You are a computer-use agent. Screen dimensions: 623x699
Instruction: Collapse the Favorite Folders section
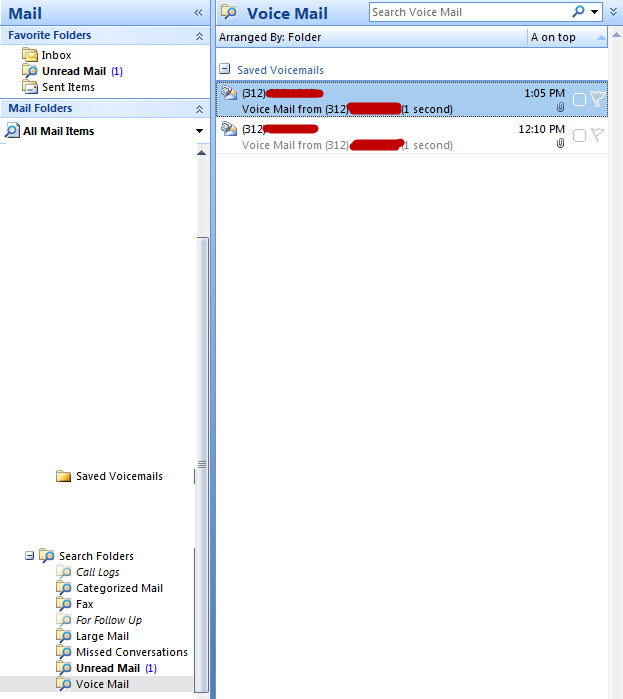click(199, 35)
